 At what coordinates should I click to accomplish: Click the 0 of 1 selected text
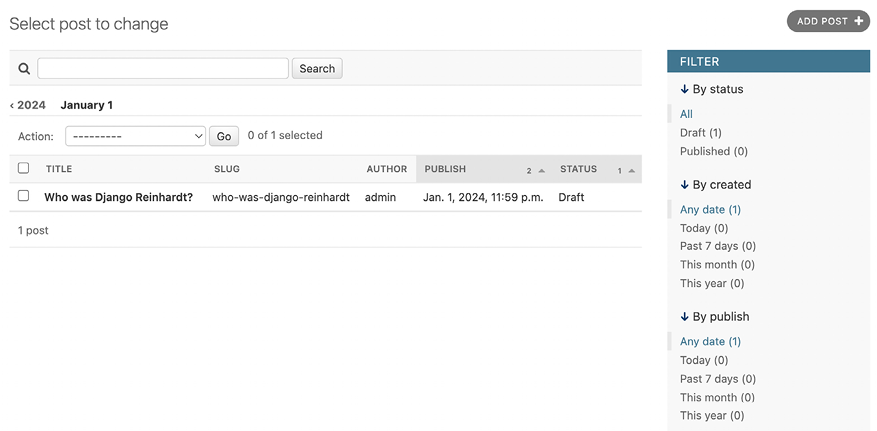[285, 135]
